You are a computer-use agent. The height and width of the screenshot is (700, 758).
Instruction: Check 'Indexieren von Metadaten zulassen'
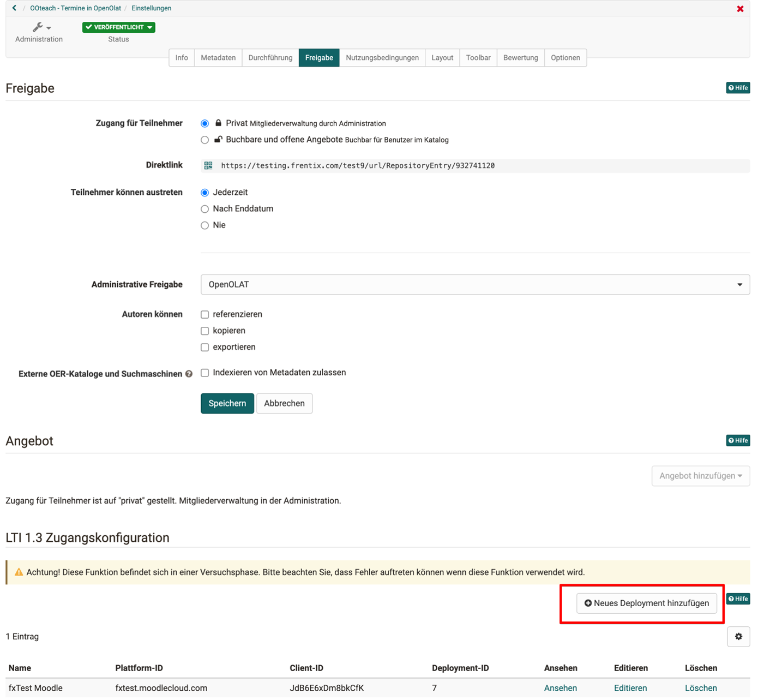[x=205, y=373]
